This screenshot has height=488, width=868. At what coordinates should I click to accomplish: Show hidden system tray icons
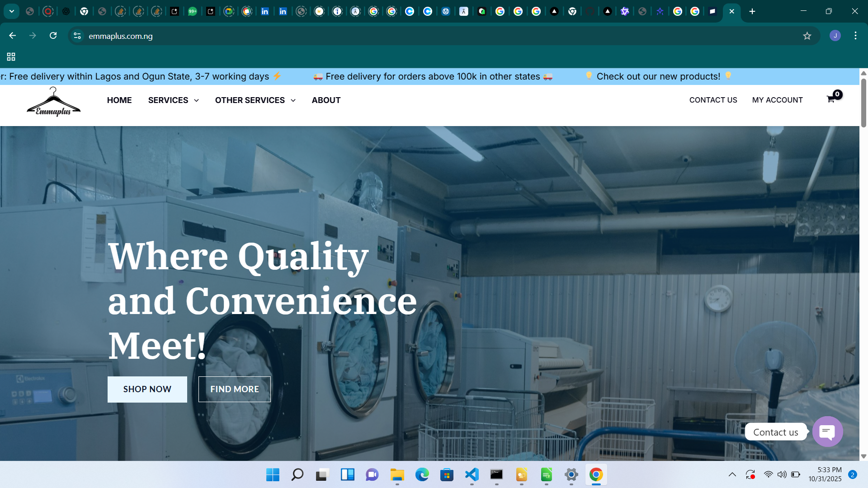coord(732,474)
